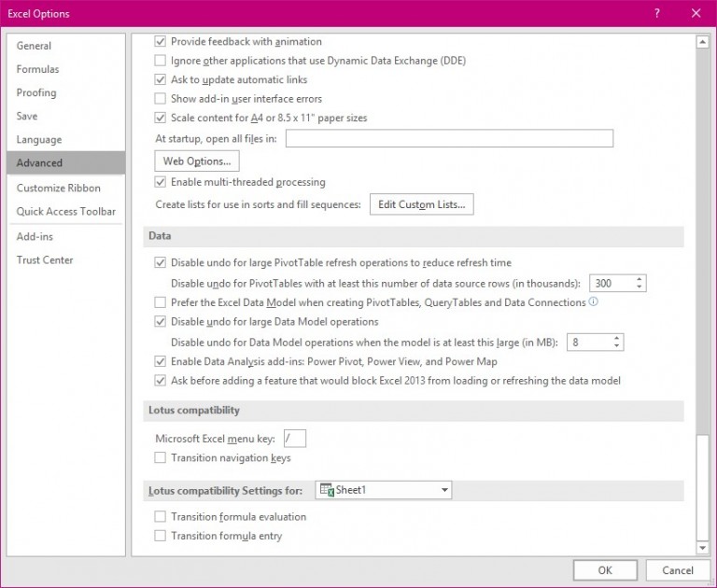Open the Customize Ribbon category
Screen dimensions: 717x588
coord(66,188)
